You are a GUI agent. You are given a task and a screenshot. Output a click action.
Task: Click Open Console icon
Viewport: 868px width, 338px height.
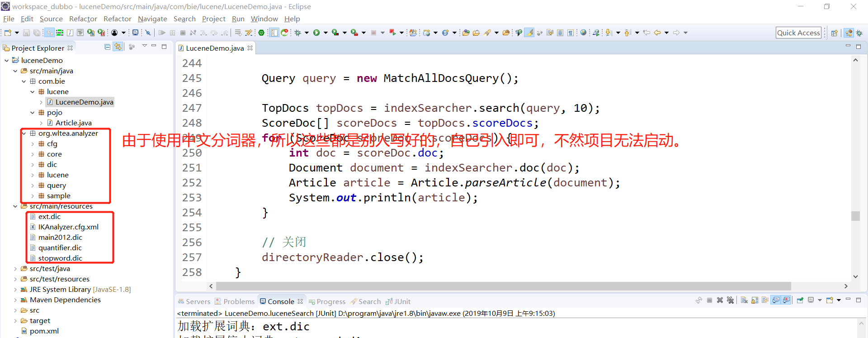coord(830,300)
